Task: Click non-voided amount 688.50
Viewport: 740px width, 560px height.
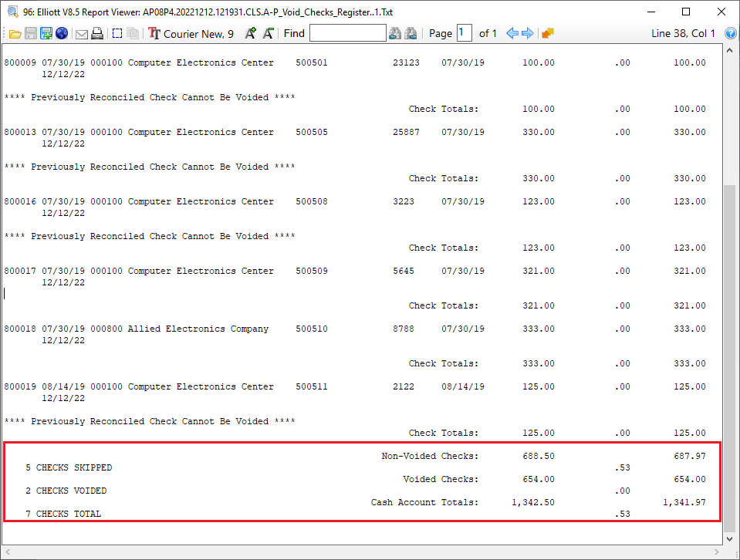Action: [x=539, y=456]
